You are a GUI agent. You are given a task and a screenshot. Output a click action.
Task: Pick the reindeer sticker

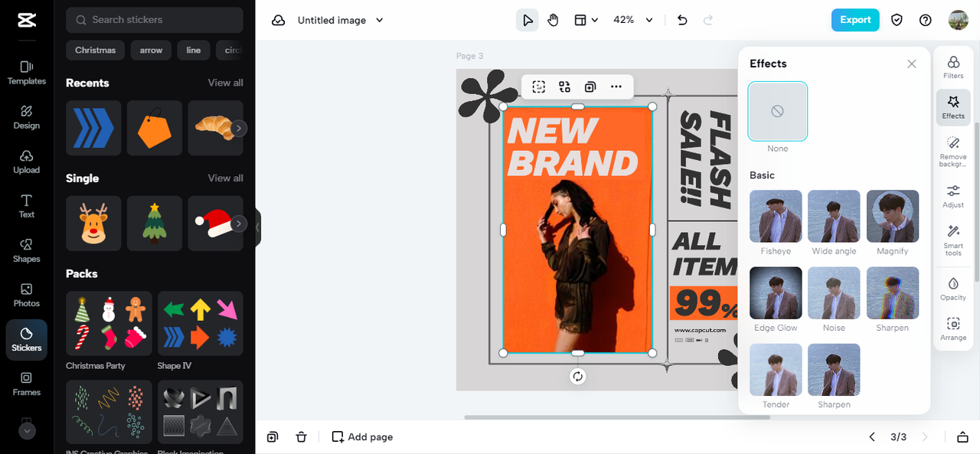93,224
